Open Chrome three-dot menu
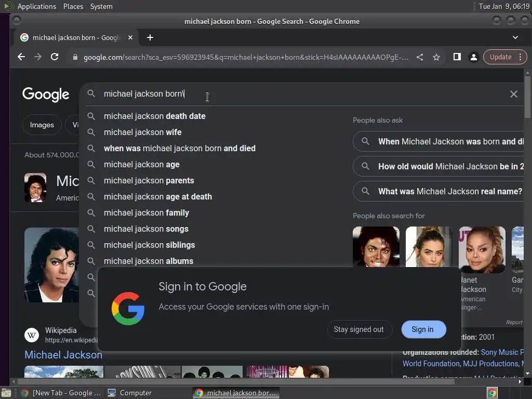532x399 pixels. pos(520,57)
